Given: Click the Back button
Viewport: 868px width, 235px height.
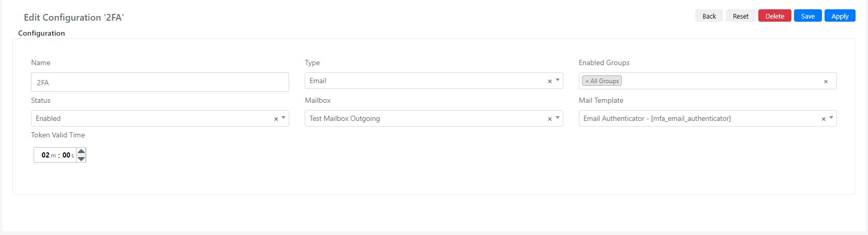Looking at the screenshot, I should (709, 16).
